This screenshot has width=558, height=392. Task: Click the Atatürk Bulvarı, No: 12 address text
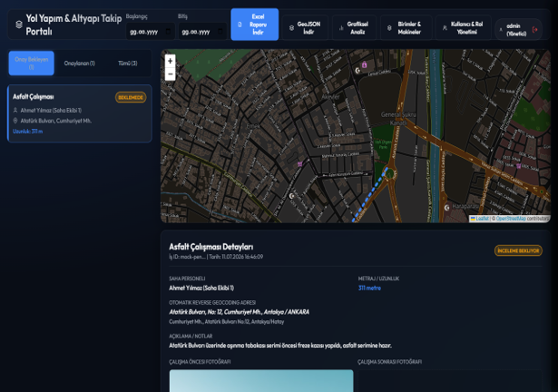[240, 312]
